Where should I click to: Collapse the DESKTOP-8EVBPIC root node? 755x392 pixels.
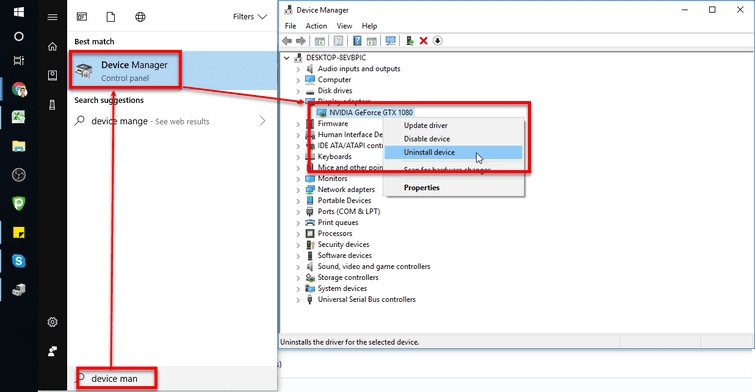tap(287, 58)
